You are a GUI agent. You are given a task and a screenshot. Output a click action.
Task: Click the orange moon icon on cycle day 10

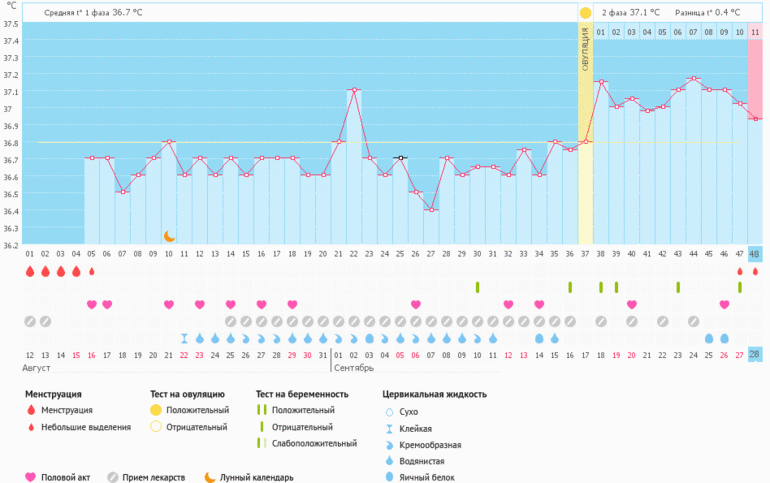169,237
